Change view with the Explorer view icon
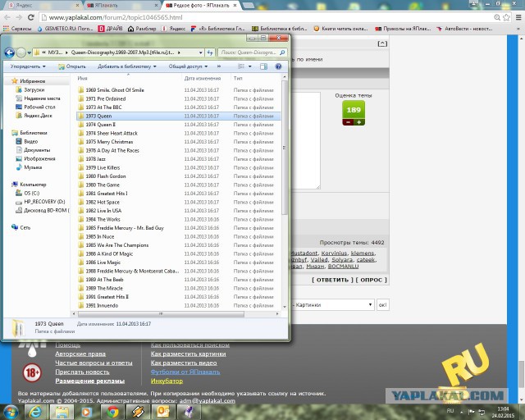525x420 pixels. tap(241, 66)
